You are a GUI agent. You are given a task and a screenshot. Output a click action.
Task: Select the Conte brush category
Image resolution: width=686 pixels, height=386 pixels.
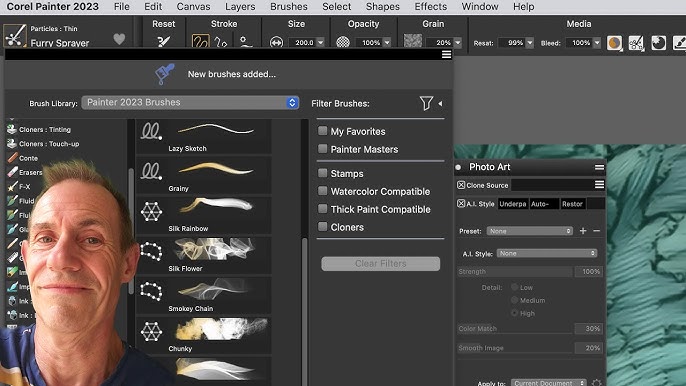[28, 158]
